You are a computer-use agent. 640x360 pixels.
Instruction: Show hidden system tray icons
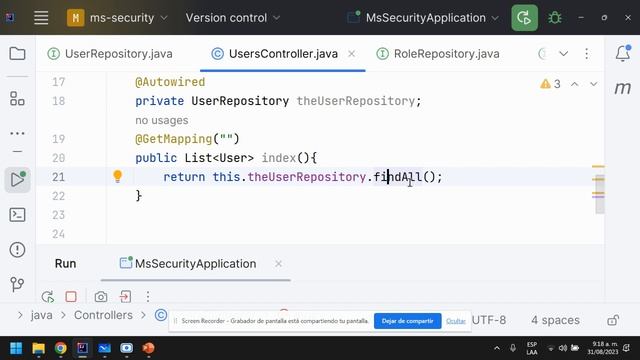click(497, 348)
